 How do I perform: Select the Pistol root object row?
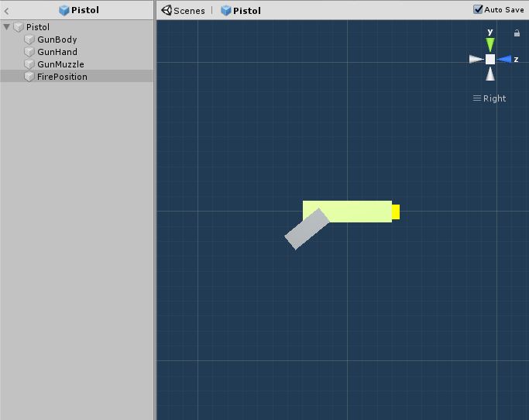[77, 27]
